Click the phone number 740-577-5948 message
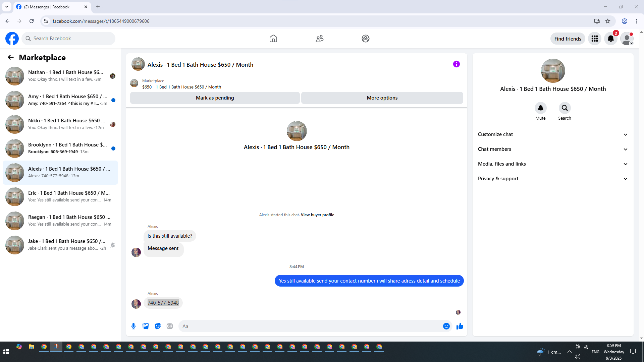Viewport: 644px width, 362px height. click(x=163, y=303)
